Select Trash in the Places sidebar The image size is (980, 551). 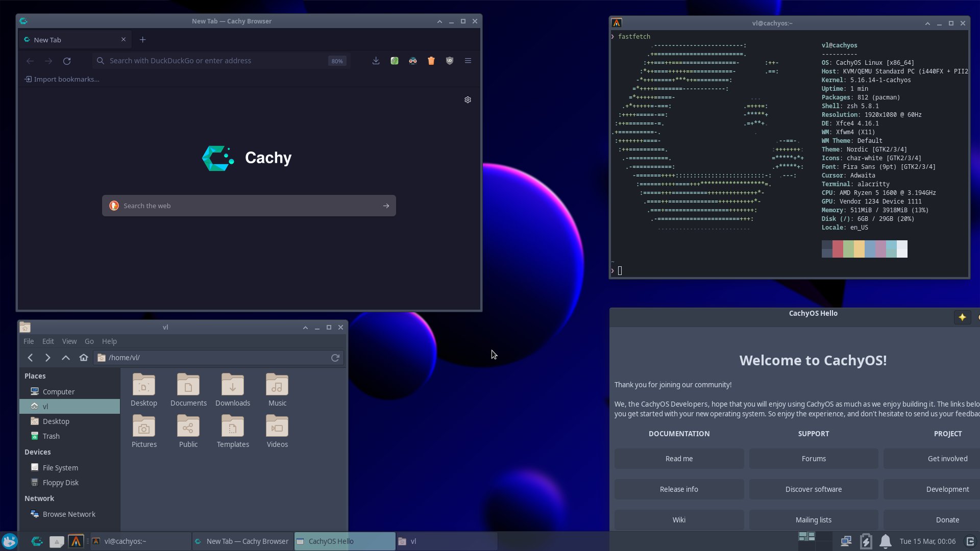[51, 436]
